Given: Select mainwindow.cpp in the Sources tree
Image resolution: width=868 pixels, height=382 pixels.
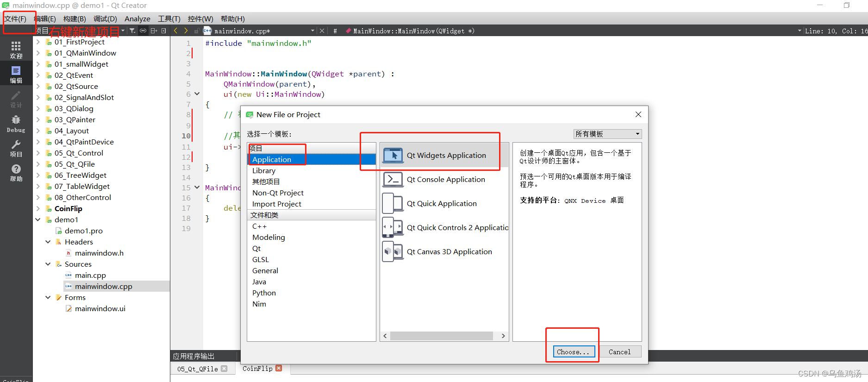Looking at the screenshot, I should tap(103, 286).
